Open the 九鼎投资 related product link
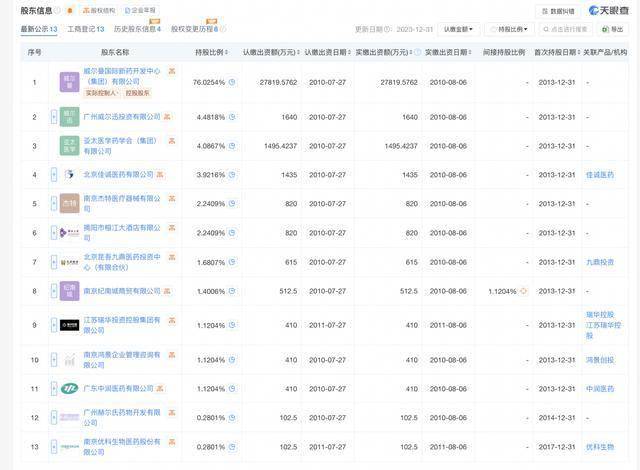640x470 pixels. click(600, 262)
